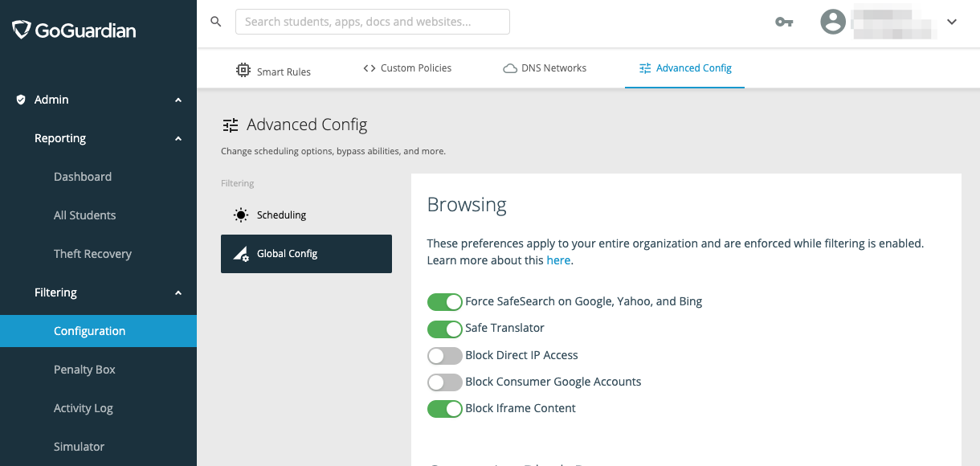The image size is (980, 466).
Task: Select the Global Config button
Action: click(306, 254)
